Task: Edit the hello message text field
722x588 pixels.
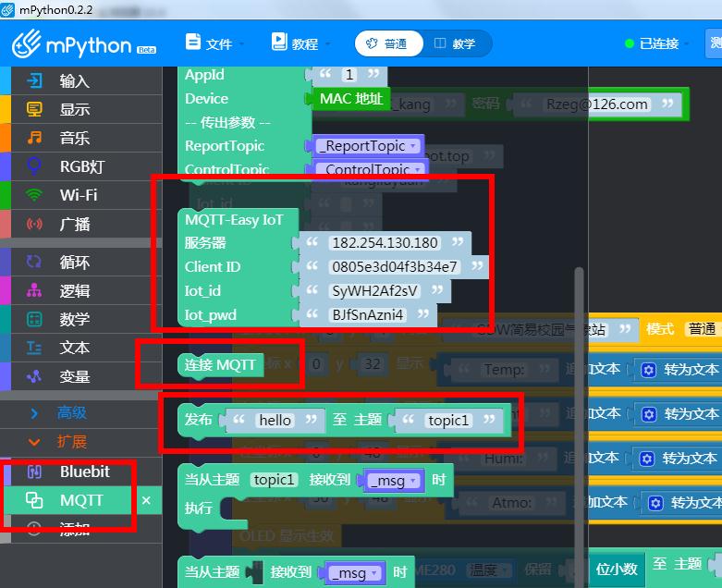Action: (275, 421)
